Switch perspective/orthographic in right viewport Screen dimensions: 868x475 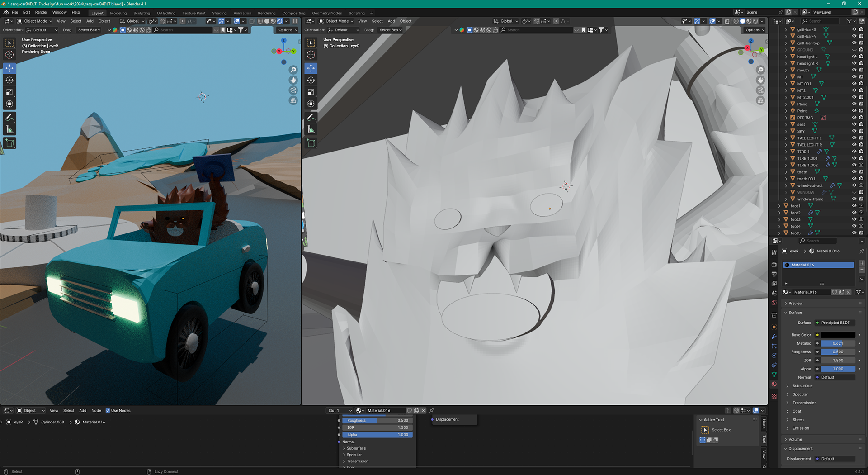tap(761, 100)
